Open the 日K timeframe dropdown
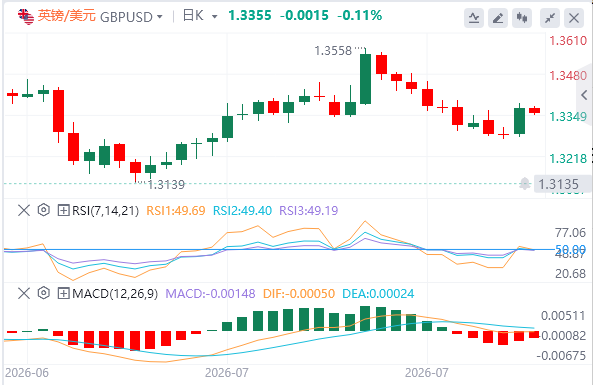The image size is (593, 385). (x=214, y=17)
